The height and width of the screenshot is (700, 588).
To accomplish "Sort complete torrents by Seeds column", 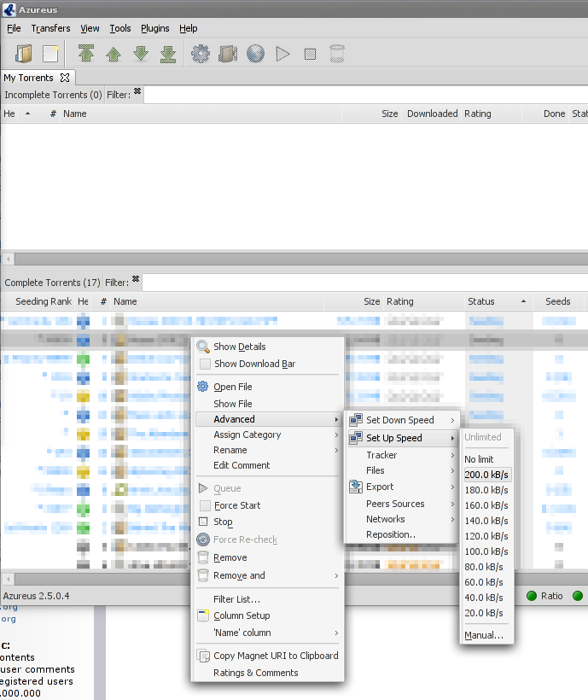I will (557, 301).
